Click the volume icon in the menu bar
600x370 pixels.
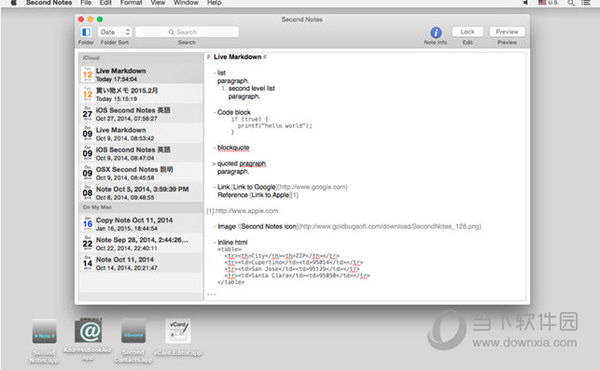(526, 3)
